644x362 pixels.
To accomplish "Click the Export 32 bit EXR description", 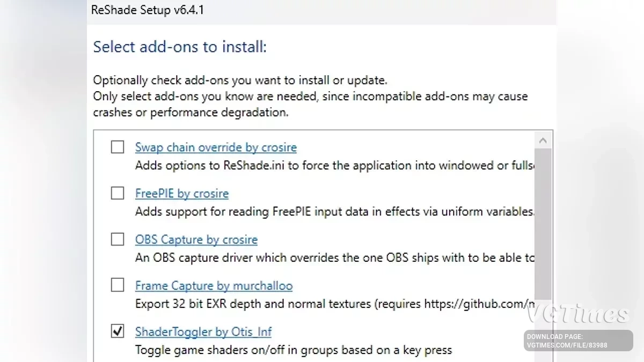I will (334, 304).
